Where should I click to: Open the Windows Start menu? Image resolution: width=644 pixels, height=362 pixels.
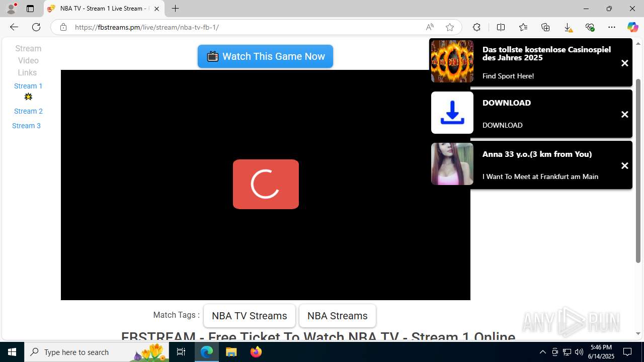point(12,352)
